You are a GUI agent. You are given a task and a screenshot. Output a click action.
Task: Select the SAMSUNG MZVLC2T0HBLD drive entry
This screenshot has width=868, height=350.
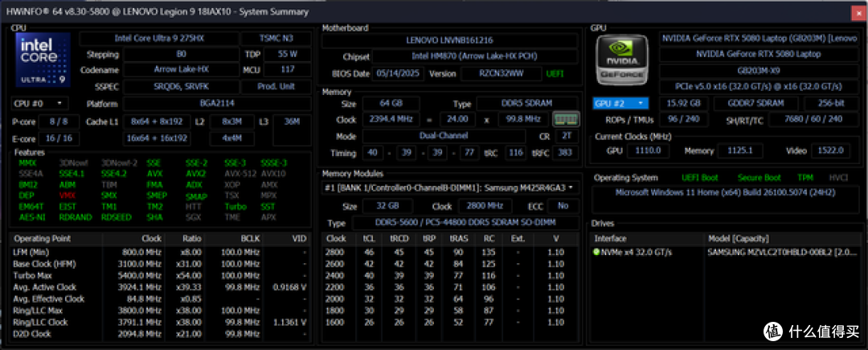[x=782, y=253]
